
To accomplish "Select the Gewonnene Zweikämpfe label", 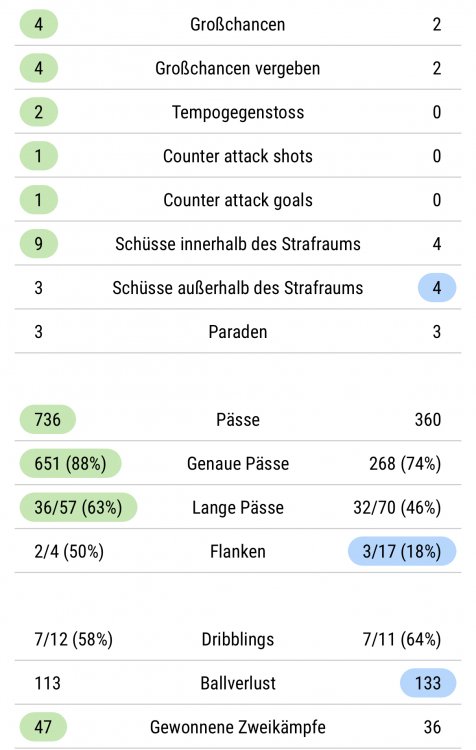I will 238,727.
